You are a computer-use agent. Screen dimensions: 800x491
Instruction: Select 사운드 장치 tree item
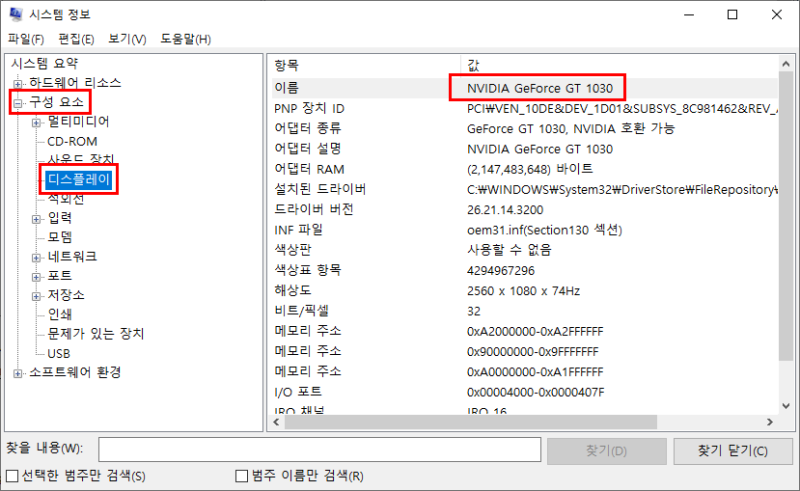pos(81,160)
